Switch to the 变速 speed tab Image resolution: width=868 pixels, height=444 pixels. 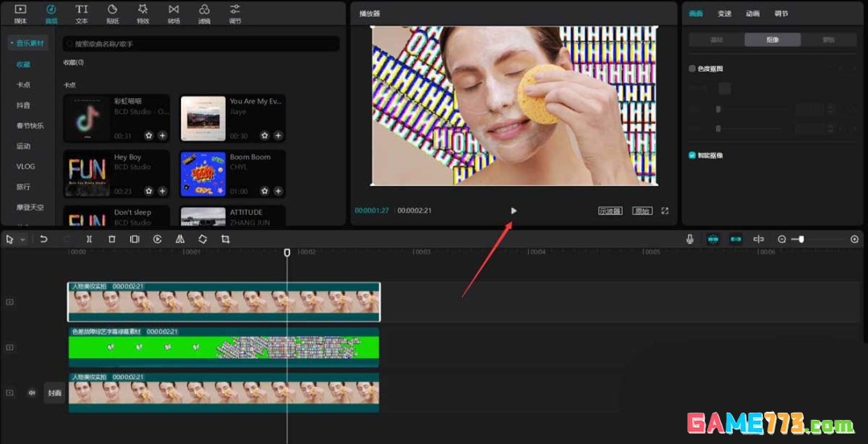click(x=724, y=13)
